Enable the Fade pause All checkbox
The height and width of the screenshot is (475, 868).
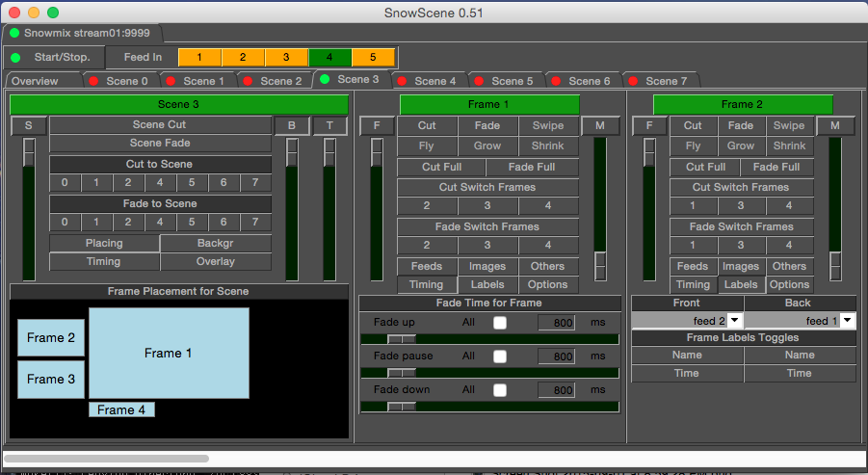coord(500,356)
